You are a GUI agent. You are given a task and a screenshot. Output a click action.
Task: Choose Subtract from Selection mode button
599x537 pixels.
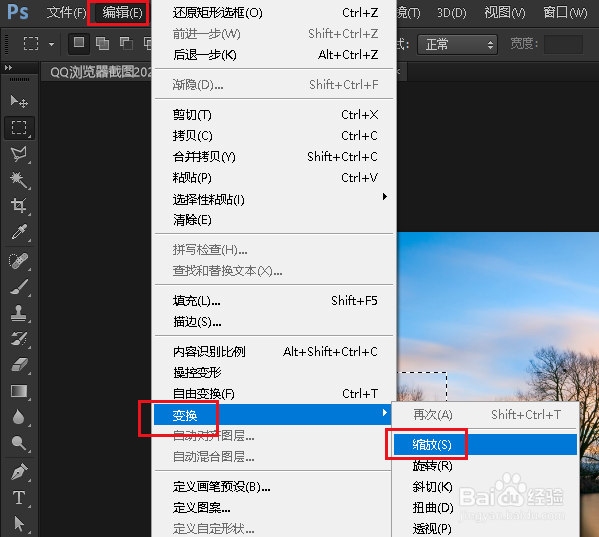tap(126, 44)
